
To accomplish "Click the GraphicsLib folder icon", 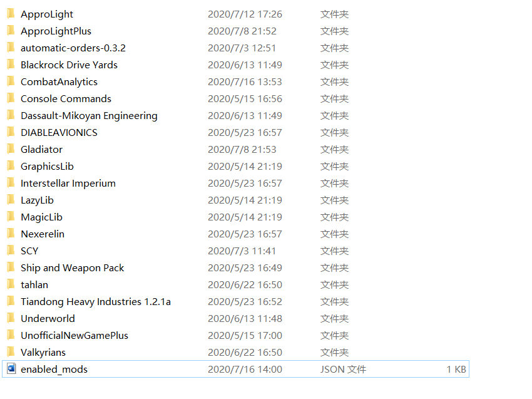I will point(11,166).
